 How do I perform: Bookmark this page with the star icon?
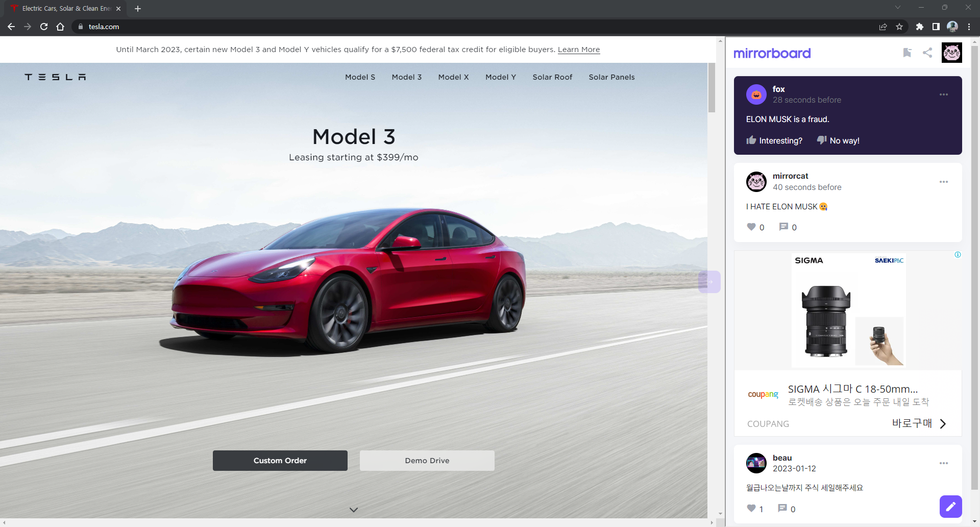(x=899, y=27)
